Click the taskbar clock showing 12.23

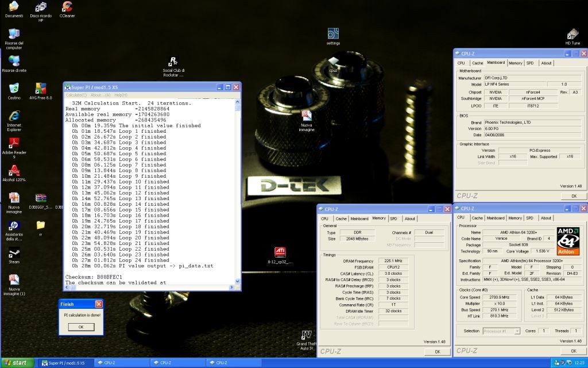click(x=579, y=363)
